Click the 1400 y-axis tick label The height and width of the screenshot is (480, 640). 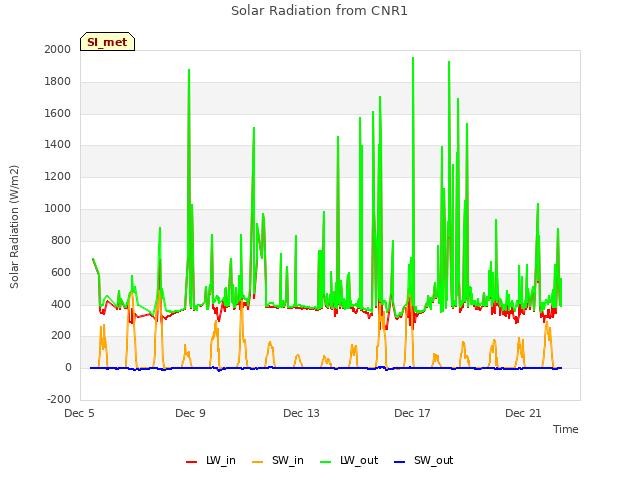coord(58,144)
